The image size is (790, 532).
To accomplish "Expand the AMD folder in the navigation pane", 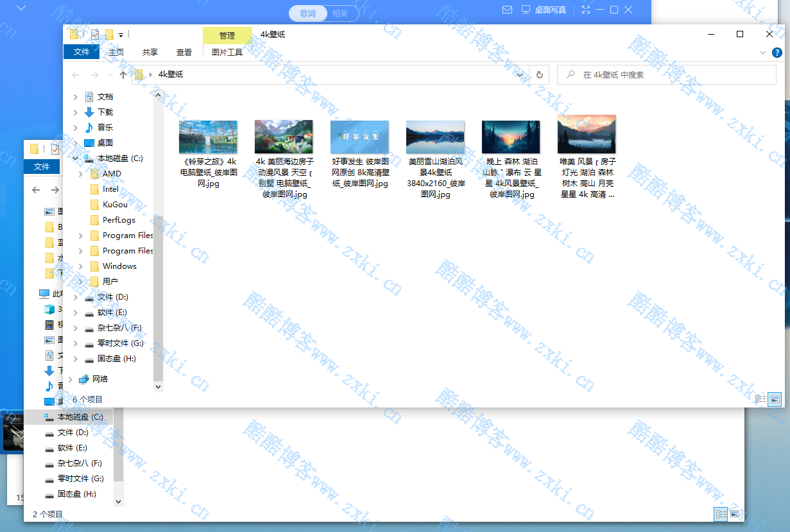I will (80, 173).
